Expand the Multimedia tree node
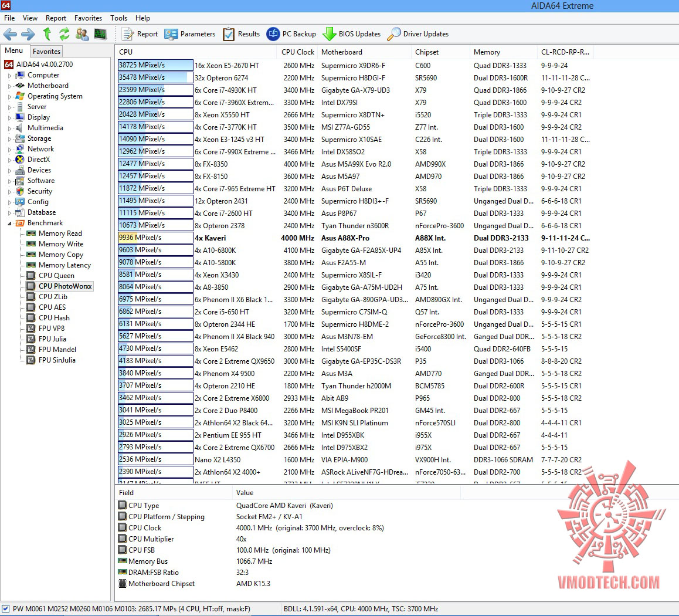 pos(9,128)
